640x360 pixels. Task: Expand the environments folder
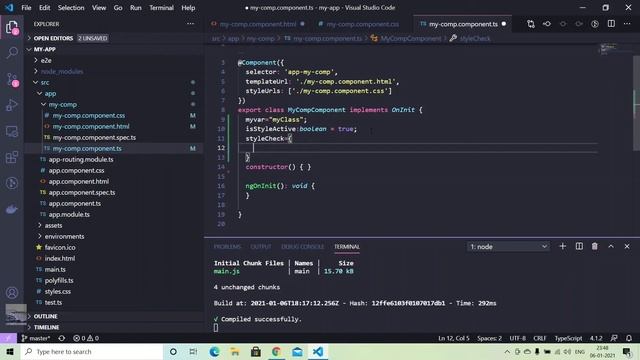tap(64, 236)
